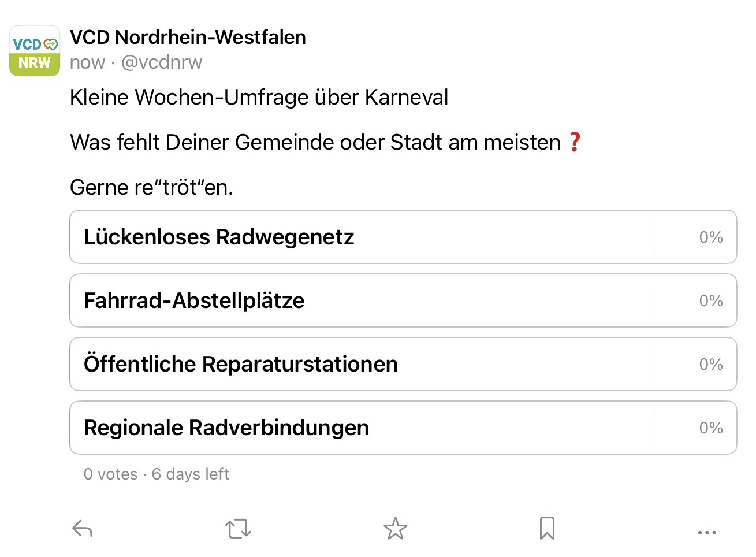Boost the Karneval poll post
This screenshot has height=557, width=756.
[x=237, y=528]
